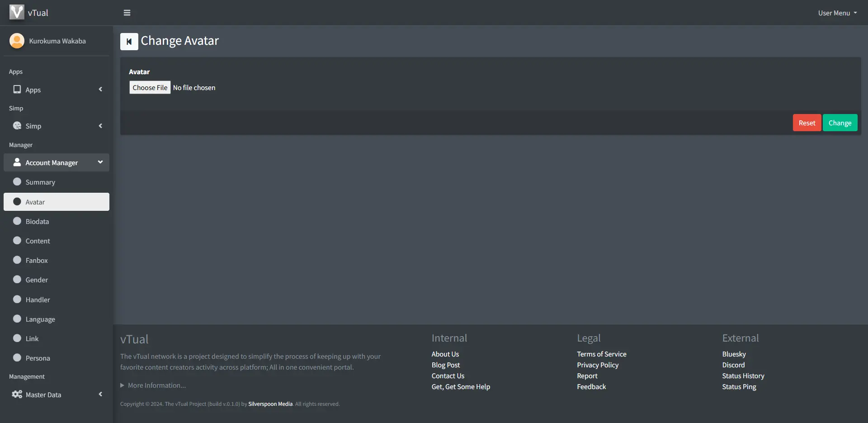This screenshot has width=868, height=423.
Task: Open the Terms of Service link
Action: point(601,354)
